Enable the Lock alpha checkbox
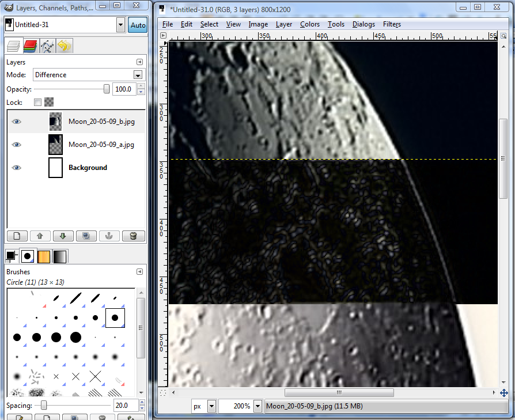This screenshot has width=515, height=420. coord(37,102)
